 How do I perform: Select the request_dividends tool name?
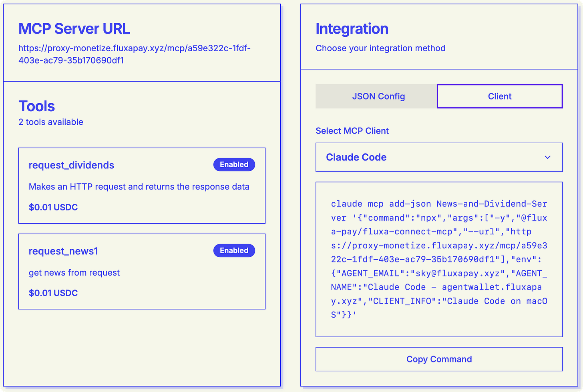(x=71, y=165)
